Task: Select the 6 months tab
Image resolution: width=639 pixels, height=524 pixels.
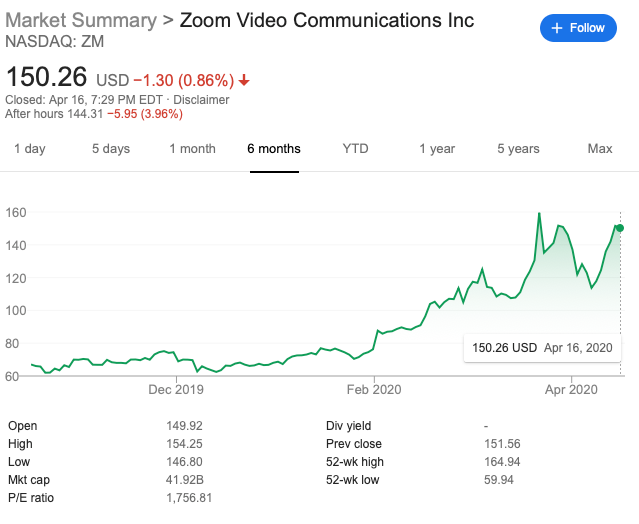Action: (x=274, y=149)
